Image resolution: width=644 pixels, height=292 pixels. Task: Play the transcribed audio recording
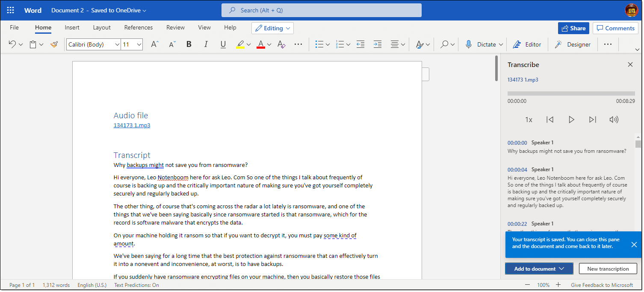click(x=571, y=120)
